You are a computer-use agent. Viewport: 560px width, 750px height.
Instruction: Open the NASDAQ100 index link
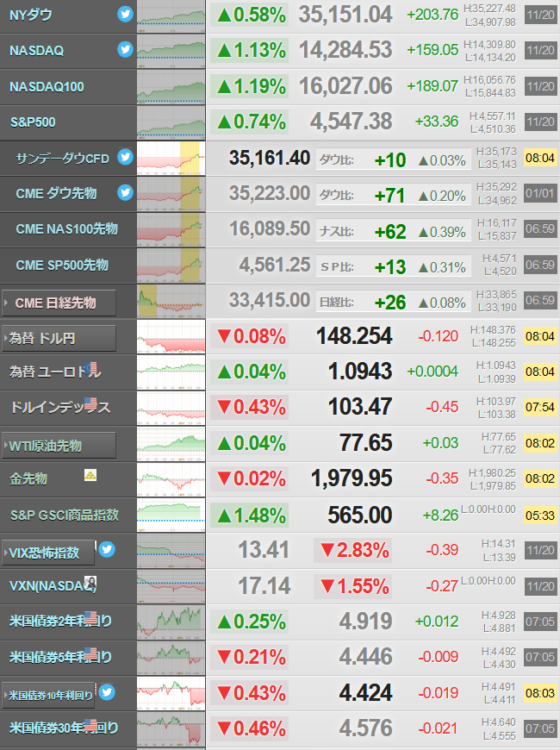pyautogui.click(x=47, y=86)
